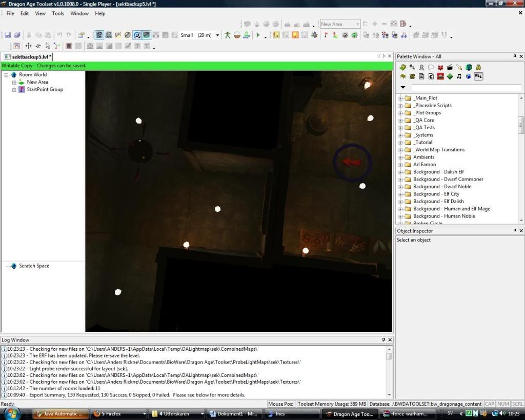Open the Small (20 m) size dropdown

click(x=217, y=35)
